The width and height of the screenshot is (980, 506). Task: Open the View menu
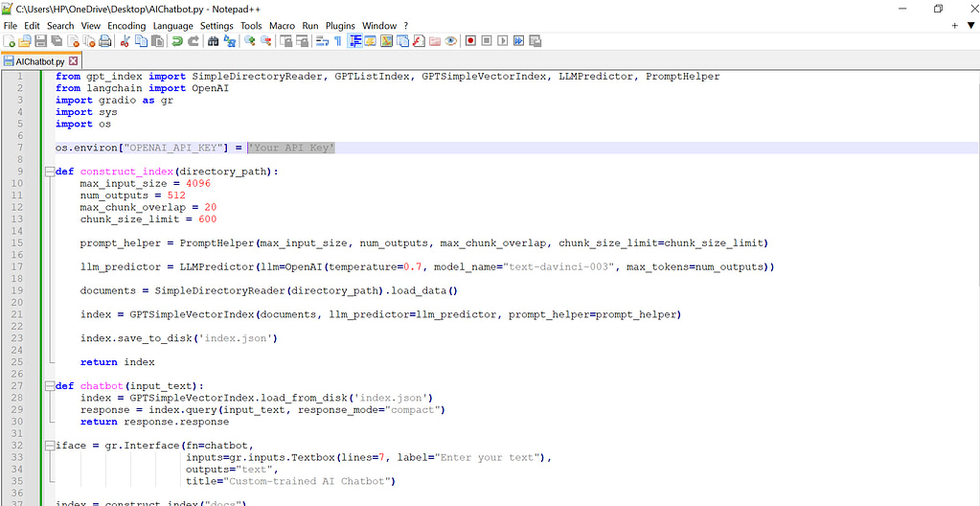(91, 26)
